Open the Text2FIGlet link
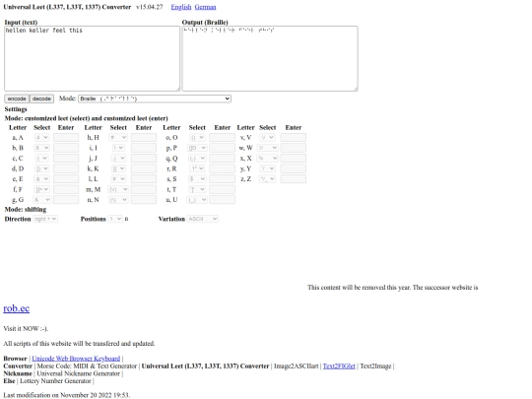 point(339,366)
